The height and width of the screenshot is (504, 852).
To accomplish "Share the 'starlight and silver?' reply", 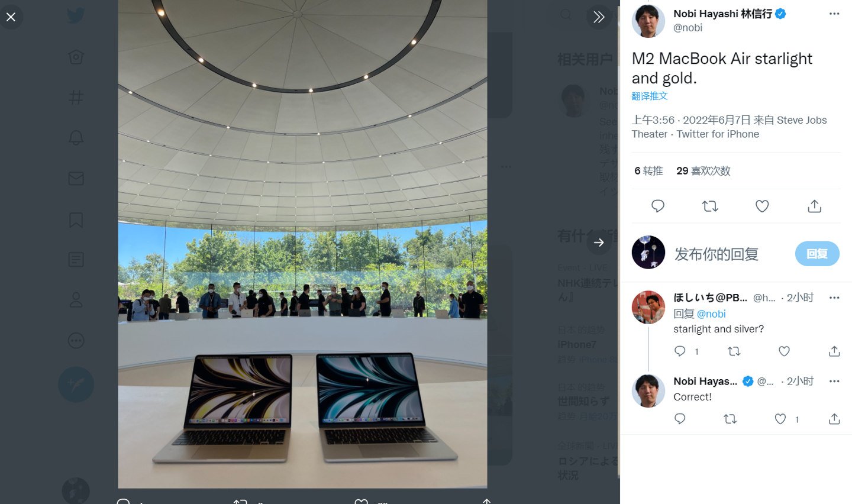I will tap(834, 351).
